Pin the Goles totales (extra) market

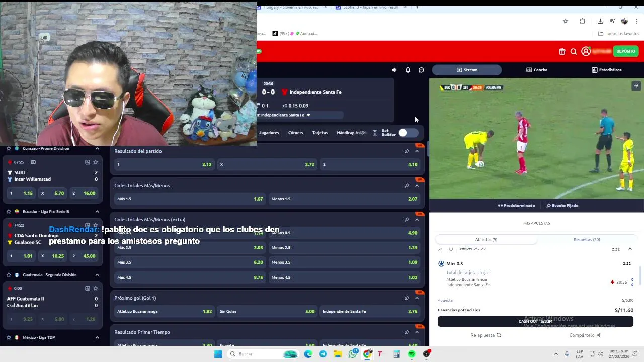coord(407,219)
